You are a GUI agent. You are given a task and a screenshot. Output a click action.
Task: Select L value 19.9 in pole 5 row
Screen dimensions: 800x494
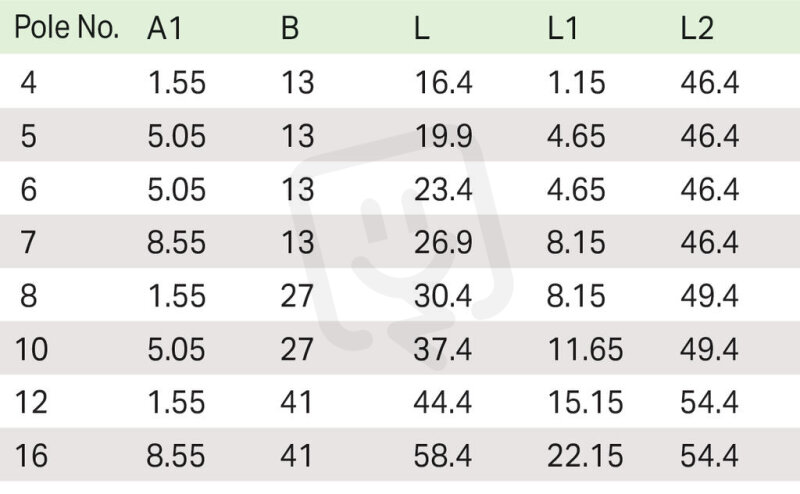[443, 136]
